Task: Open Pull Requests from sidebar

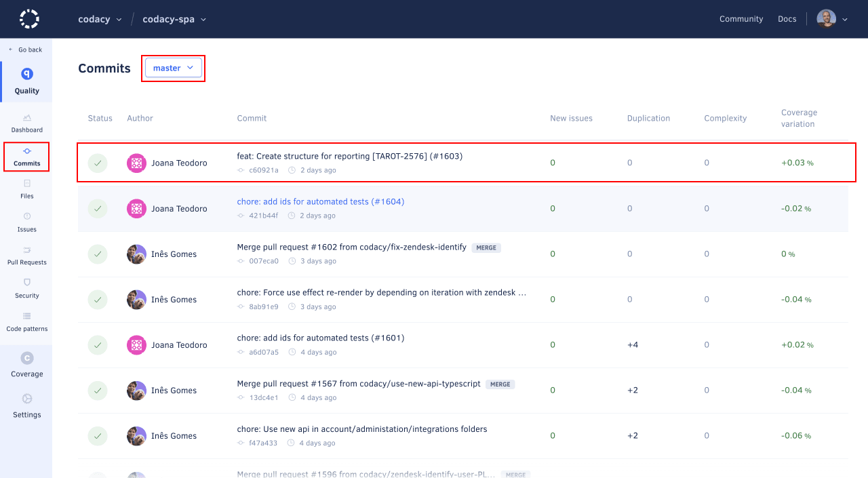Action: click(27, 250)
